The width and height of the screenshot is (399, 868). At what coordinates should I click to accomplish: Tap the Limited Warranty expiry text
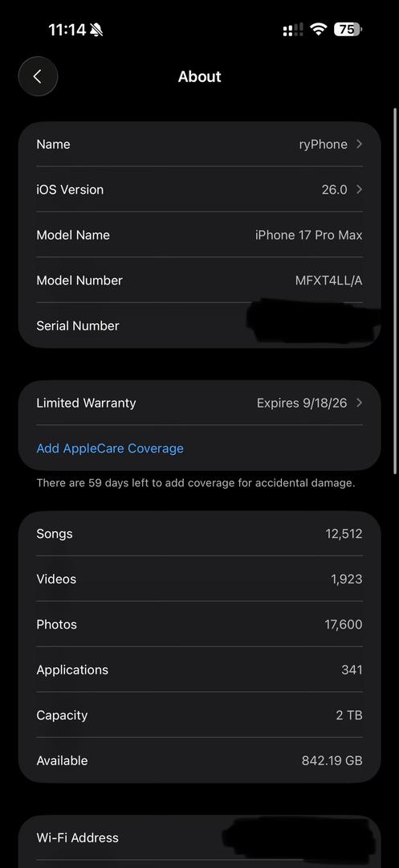tap(302, 403)
